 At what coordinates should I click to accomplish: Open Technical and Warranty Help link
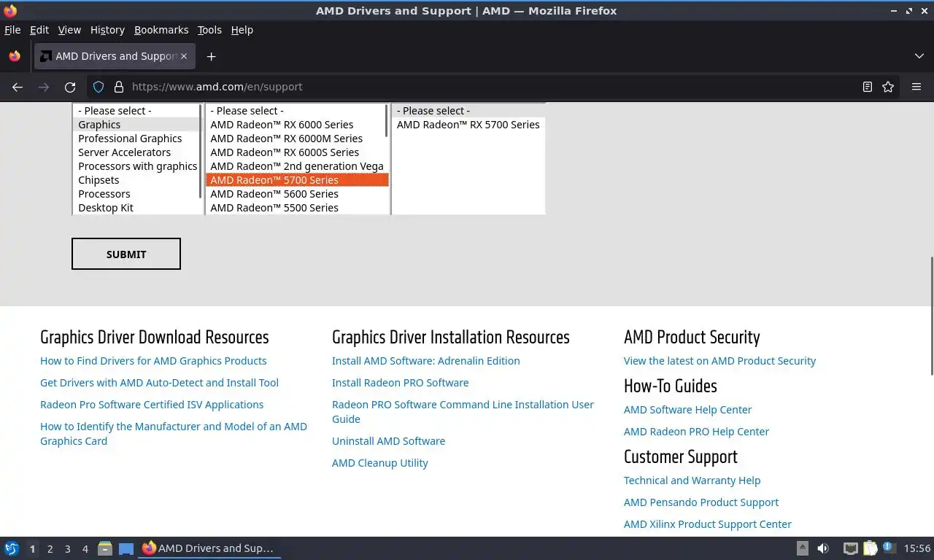[692, 481]
